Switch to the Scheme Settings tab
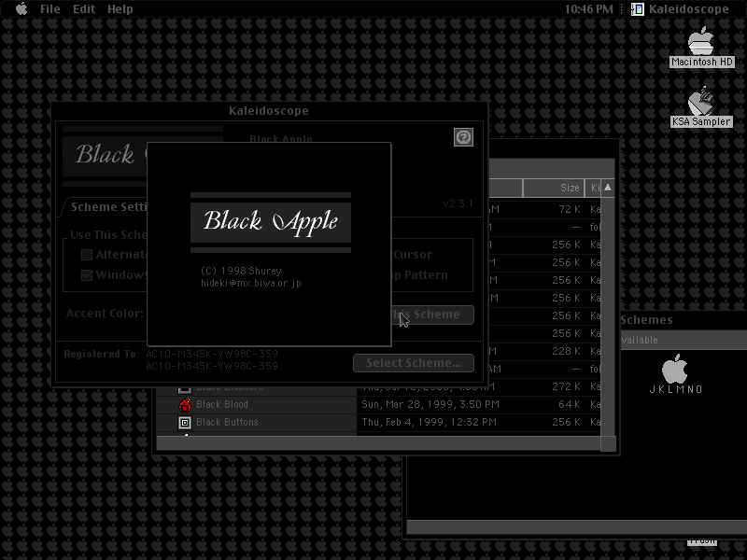747x560 pixels. click(x=108, y=207)
